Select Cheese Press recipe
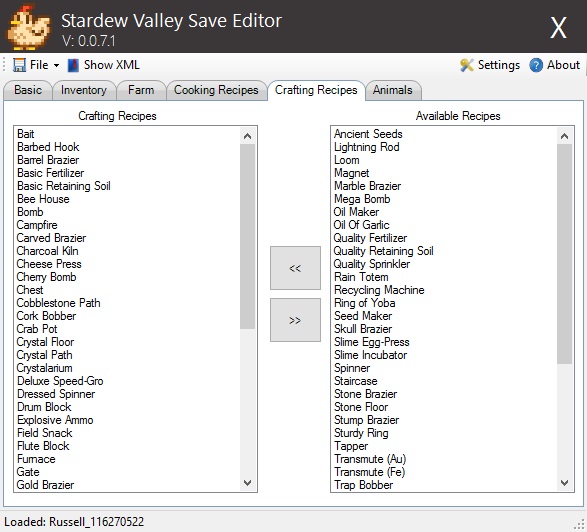The image size is (587, 532). pyautogui.click(x=49, y=264)
